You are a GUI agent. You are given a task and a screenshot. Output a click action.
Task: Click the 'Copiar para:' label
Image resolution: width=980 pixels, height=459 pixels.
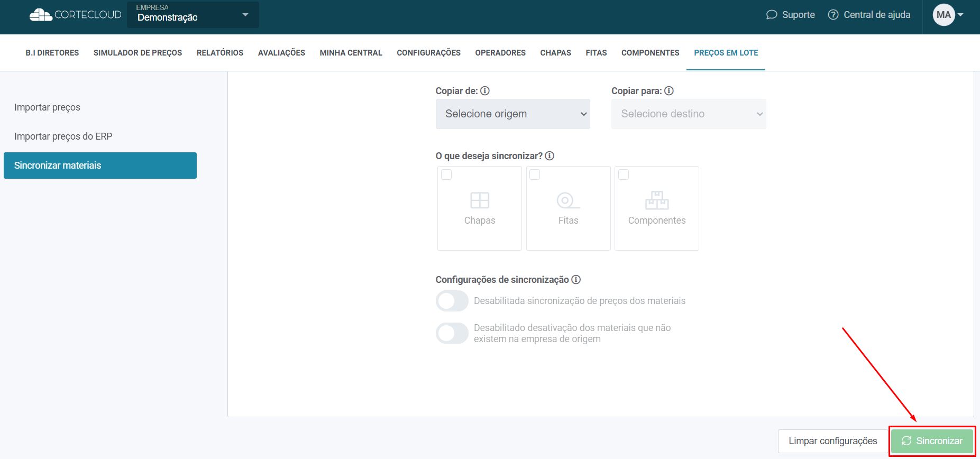click(637, 91)
